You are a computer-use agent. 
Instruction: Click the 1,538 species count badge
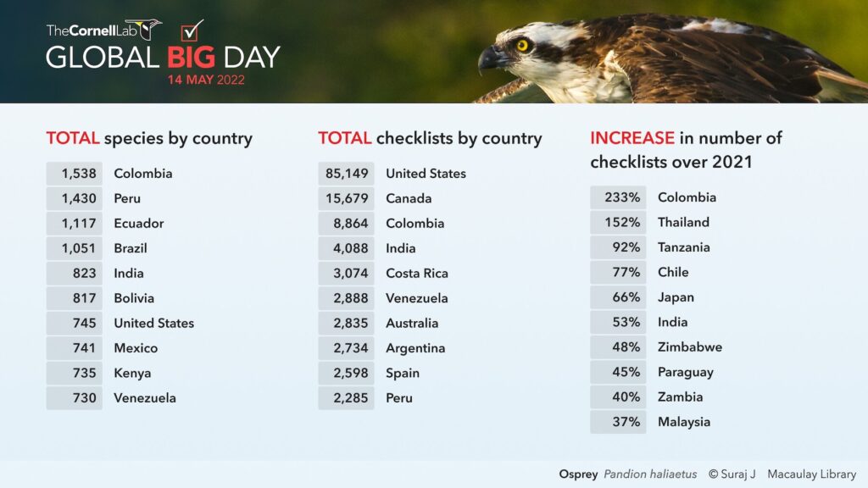pyautogui.click(x=75, y=174)
